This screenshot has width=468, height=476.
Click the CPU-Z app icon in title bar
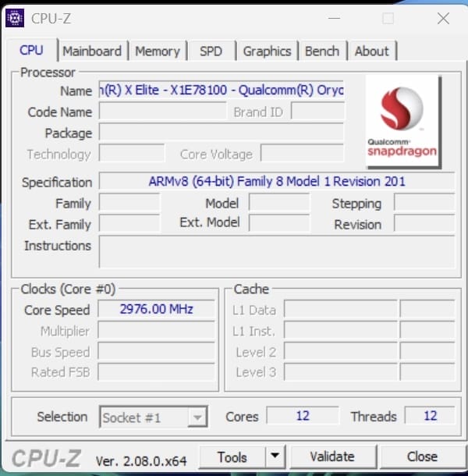(15, 18)
